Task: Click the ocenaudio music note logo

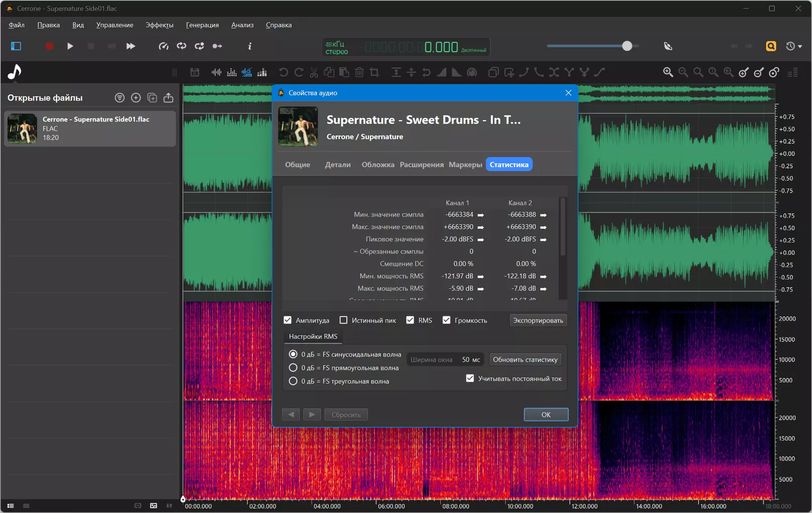Action: pyautogui.click(x=15, y=72)
